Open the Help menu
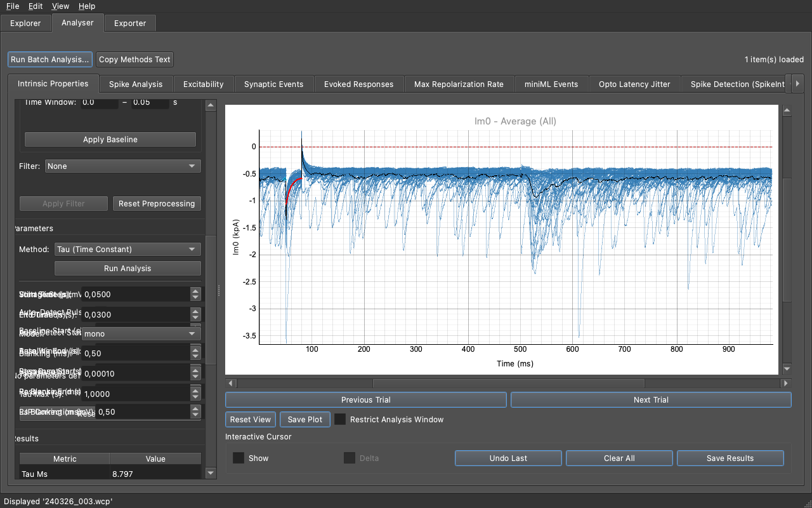 [x=87, y=6]
